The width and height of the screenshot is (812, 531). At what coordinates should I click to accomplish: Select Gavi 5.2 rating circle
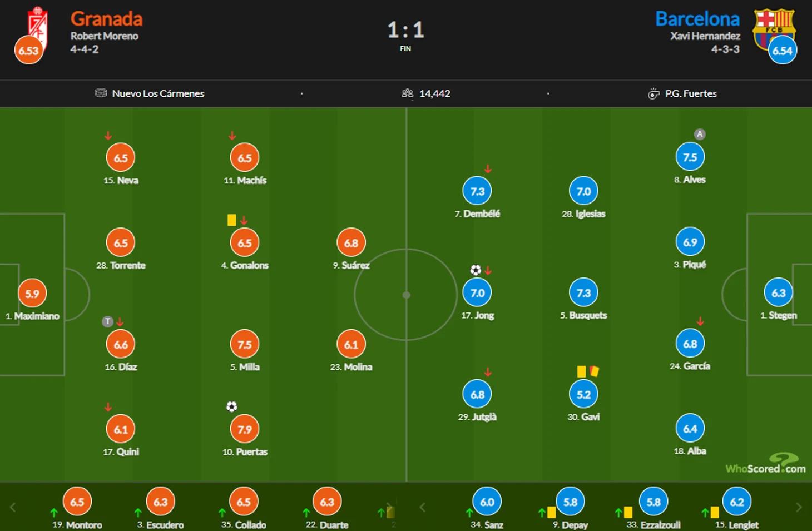(x=583, y=394)
